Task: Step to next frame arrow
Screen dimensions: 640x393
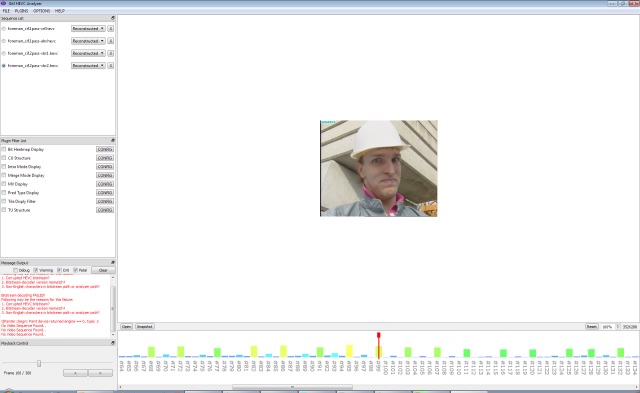Action: (x=100, y=373)
